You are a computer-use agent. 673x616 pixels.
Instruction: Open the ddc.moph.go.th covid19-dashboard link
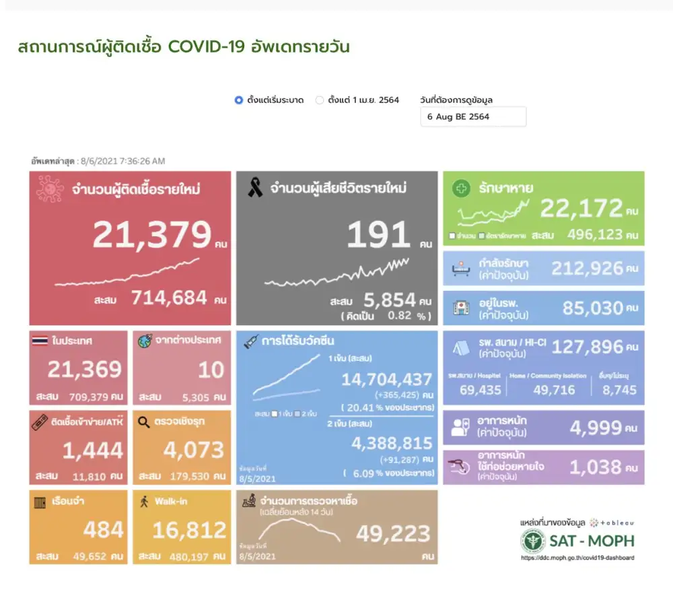click(577, 558)
